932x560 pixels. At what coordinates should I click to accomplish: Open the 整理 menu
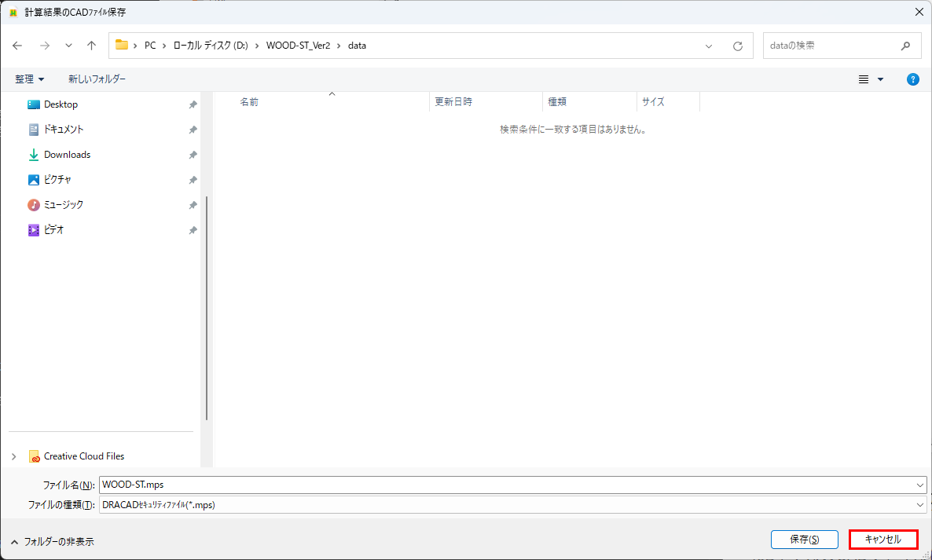coord(30,79)
